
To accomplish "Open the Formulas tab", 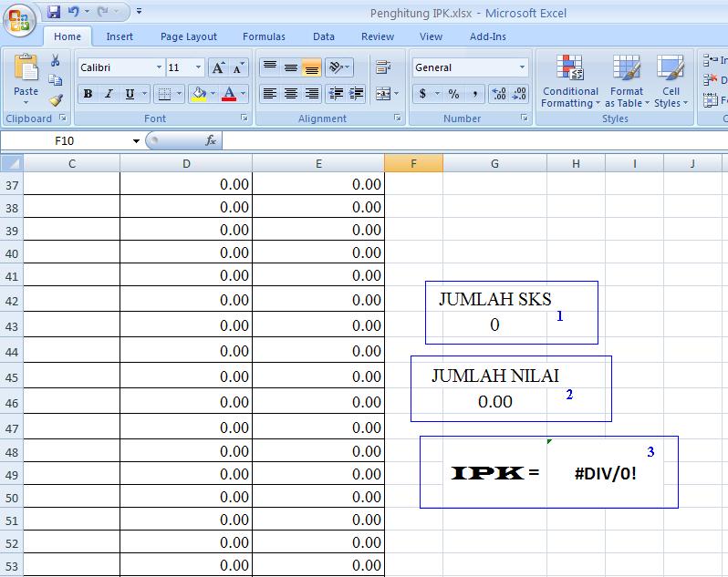I will click(264, 36).
